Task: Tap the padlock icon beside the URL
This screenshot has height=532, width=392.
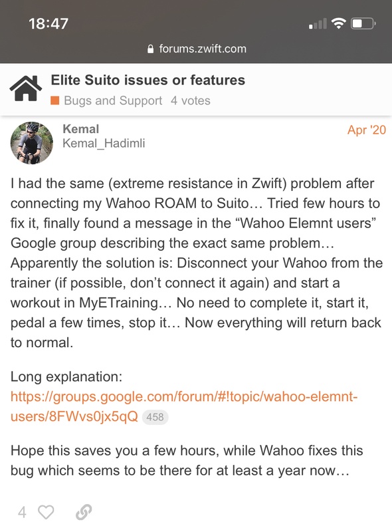Action: pyautogui.click(x=151, y=49)
